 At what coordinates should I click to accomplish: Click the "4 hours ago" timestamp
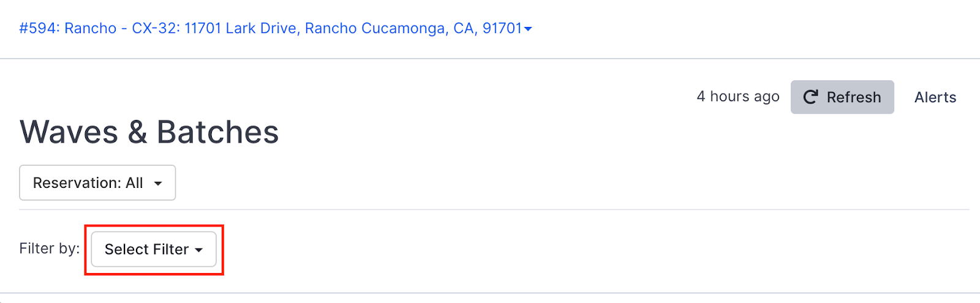[x=737, y=97]
